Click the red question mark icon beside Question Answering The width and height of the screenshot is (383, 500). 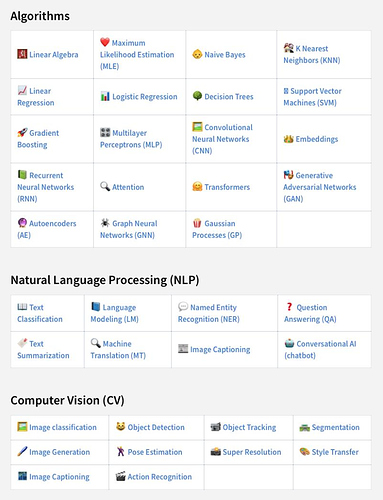pos(289,307)
